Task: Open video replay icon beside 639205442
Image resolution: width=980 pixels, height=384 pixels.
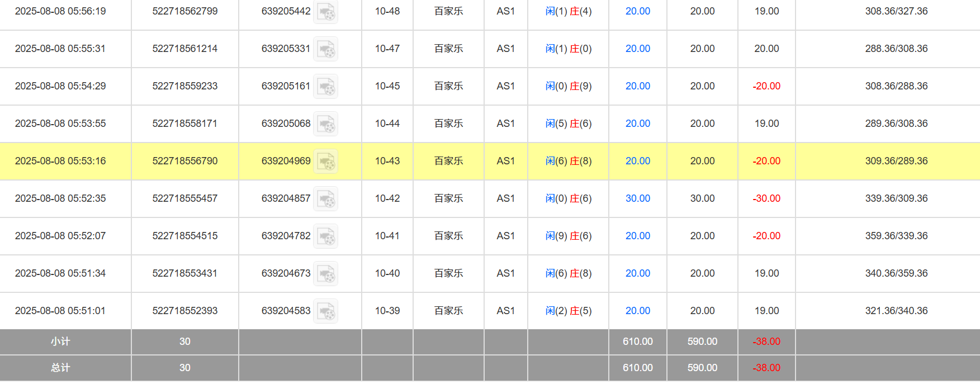Action: 325,12
